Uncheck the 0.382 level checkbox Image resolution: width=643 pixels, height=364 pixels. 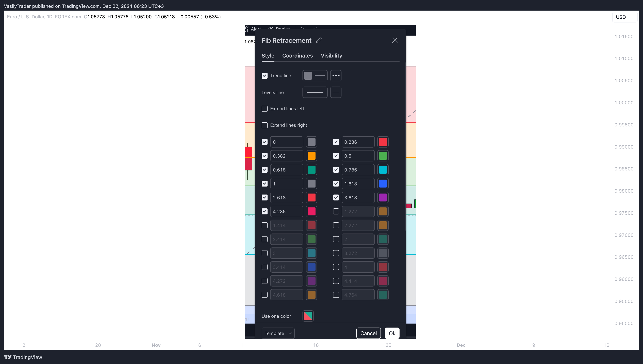(x=264, y=156)
